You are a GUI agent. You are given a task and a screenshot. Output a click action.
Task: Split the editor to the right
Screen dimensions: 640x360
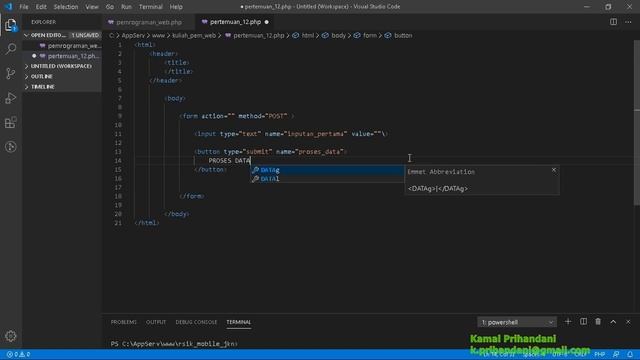[613, 22]
